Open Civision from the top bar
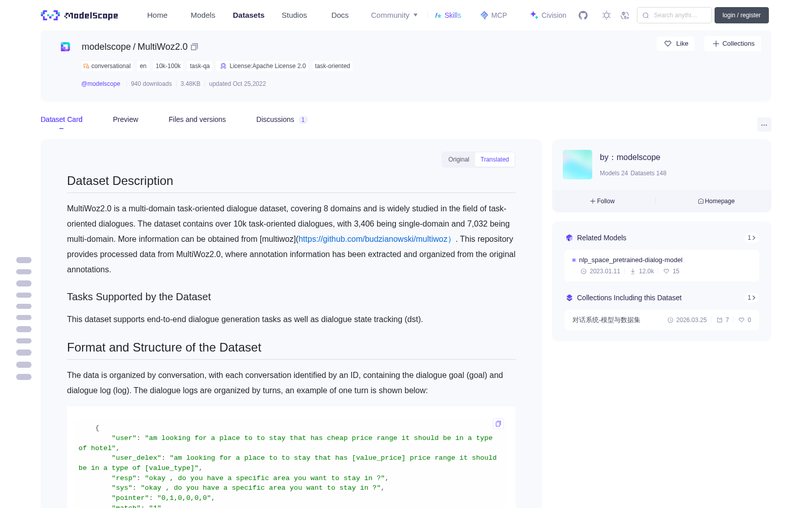Viewport: 812px width, 508px height. click(x=548, y=15)
